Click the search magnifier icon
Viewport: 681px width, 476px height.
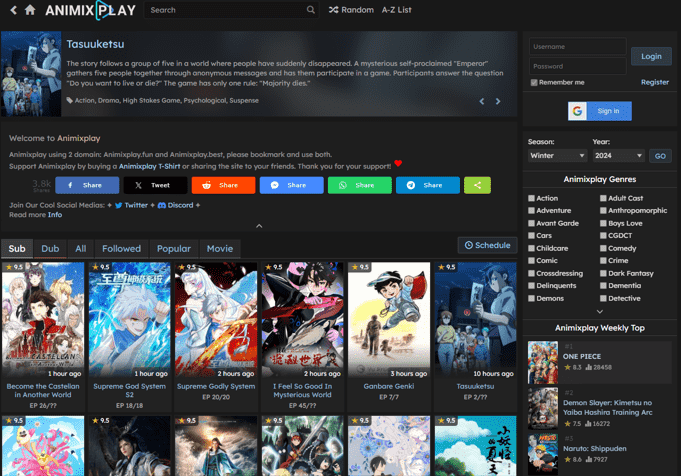311,10
